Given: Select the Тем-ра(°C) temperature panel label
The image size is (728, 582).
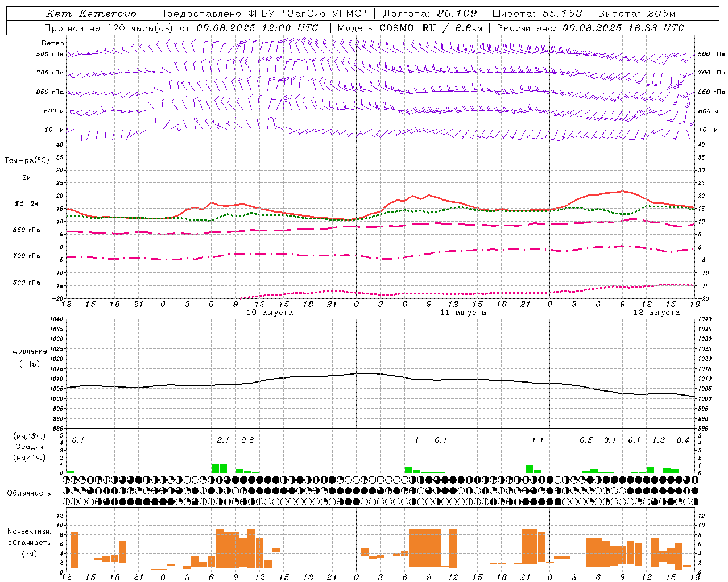Looking at the screenshot, I should tap(27, 161).
